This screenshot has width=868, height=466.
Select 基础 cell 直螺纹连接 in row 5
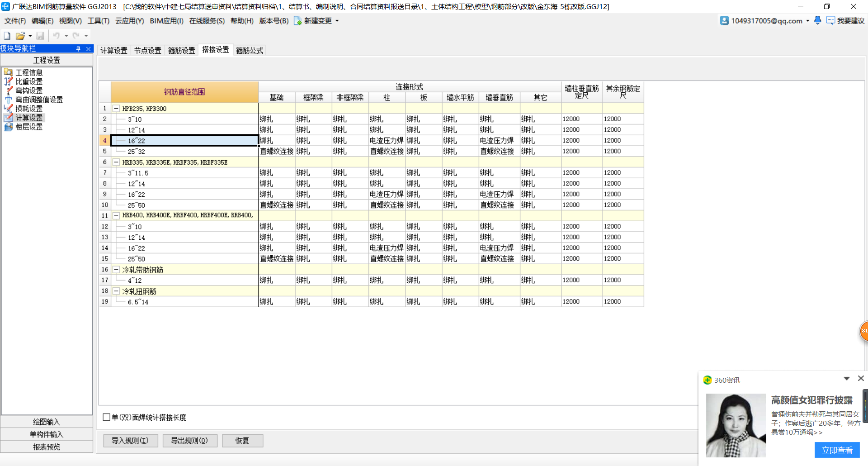(x=277, y=152)
